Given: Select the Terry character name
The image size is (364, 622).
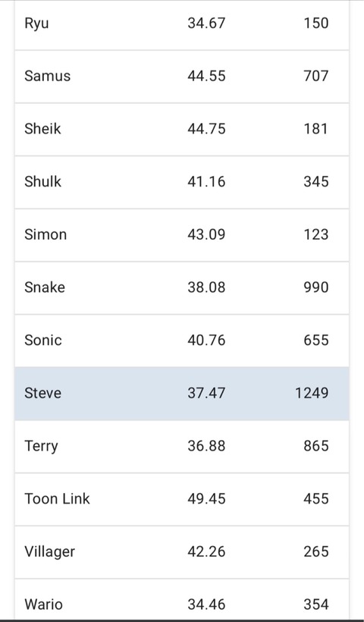Looking at the screenshot, I should [41, 446].
